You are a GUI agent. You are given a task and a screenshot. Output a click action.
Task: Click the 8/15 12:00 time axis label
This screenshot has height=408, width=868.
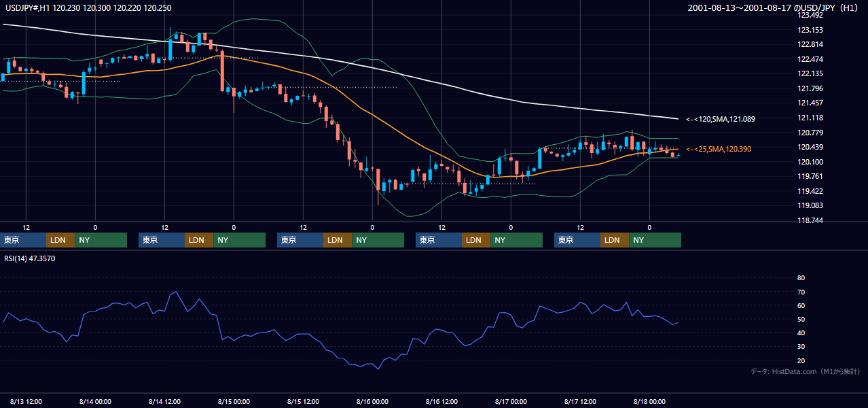coord(303,401)
